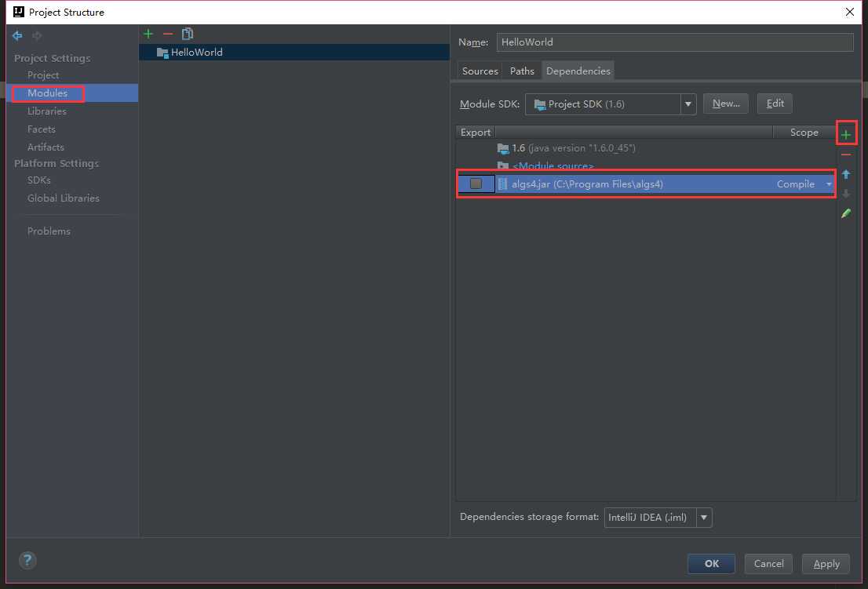Click the Export column header

(476, 133)
